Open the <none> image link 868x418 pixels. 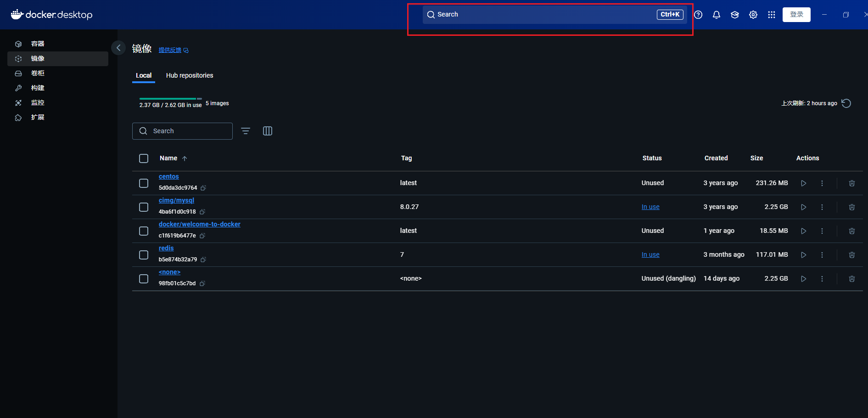[169, 272]
